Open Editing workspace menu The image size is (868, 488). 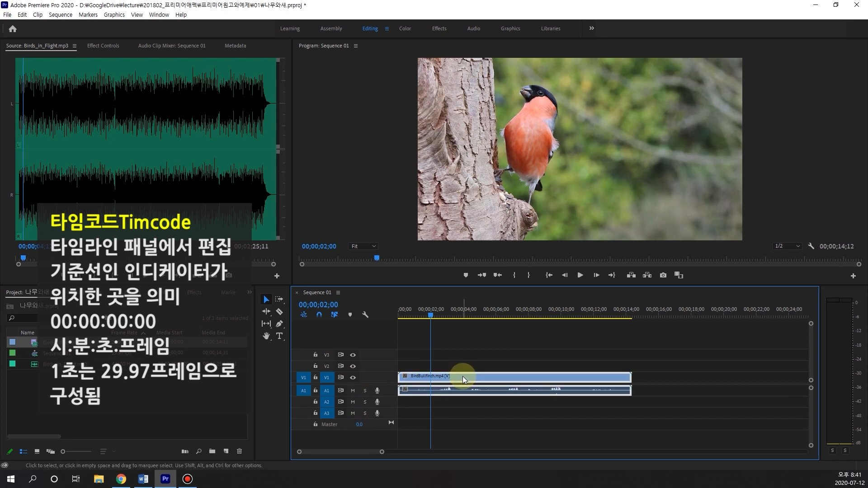[387, 28]
